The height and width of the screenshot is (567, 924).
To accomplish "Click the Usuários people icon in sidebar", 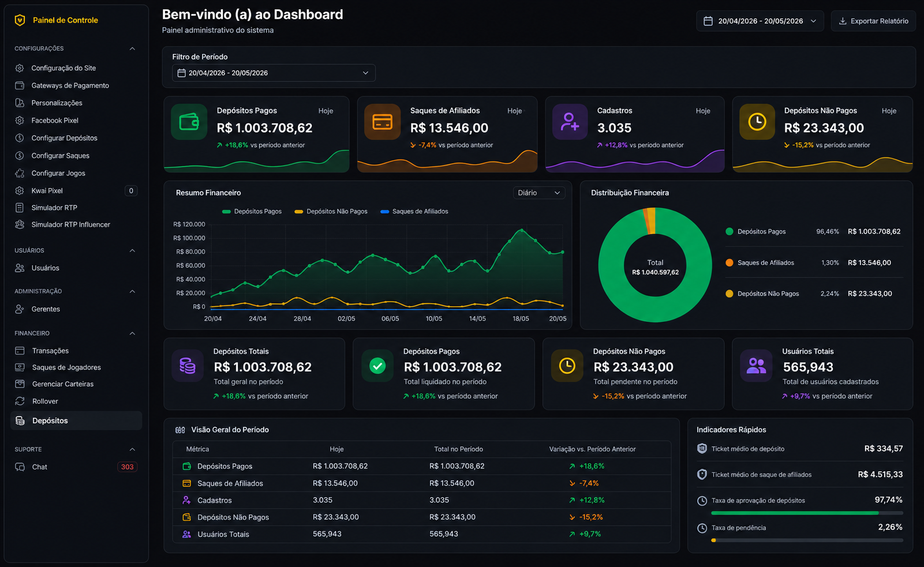I will coord(20,268).
